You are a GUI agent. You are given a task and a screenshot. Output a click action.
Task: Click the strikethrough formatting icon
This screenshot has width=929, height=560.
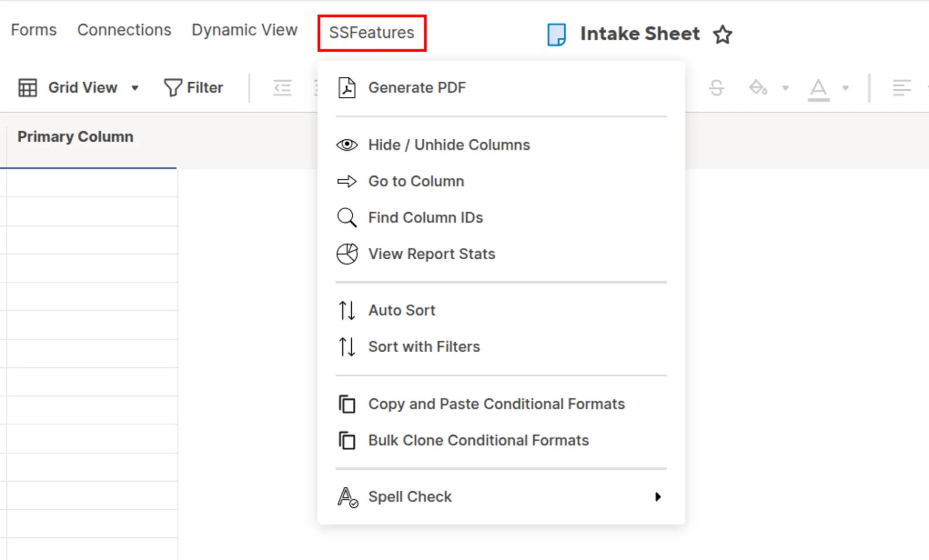716,88
